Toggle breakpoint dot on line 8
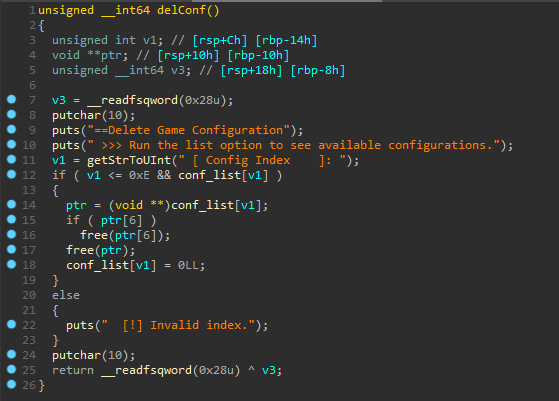The image size is (559, 401). pos(11,114)
